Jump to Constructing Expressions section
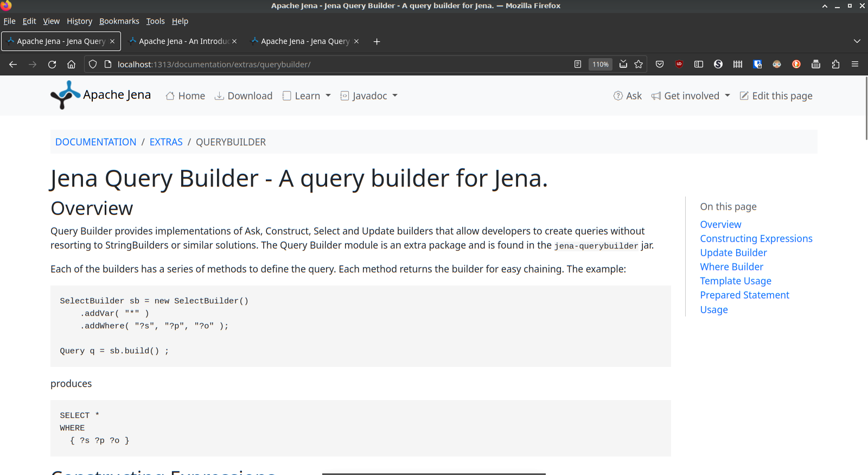 (x=756, y=238)
